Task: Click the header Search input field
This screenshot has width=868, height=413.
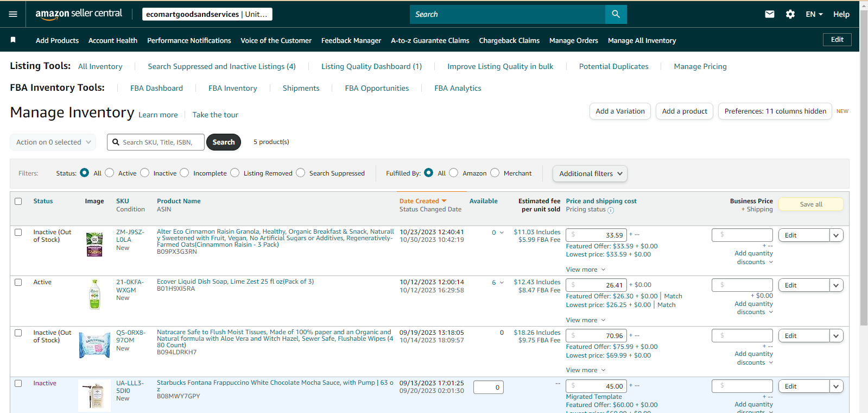Action: coord(508,14)
